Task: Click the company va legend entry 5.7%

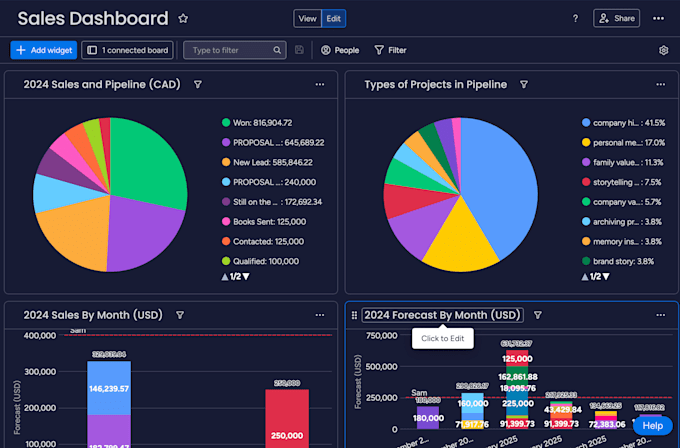Action: (621, 202)
